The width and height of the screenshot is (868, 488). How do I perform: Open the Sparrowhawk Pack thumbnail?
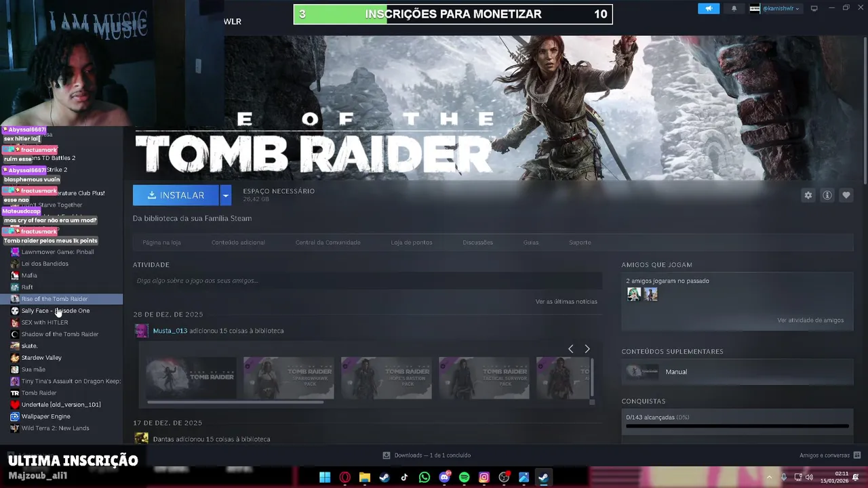click(x=289, y=378)
